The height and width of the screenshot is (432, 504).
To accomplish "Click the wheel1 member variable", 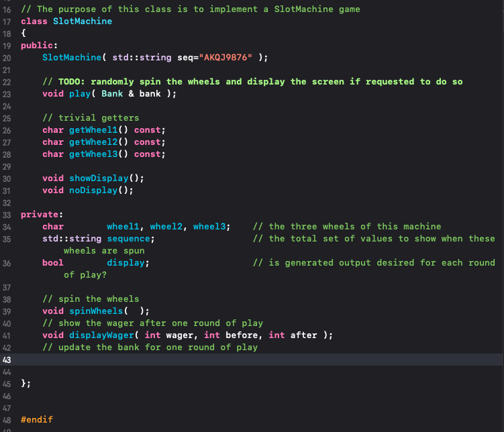I will coord(123,227).
